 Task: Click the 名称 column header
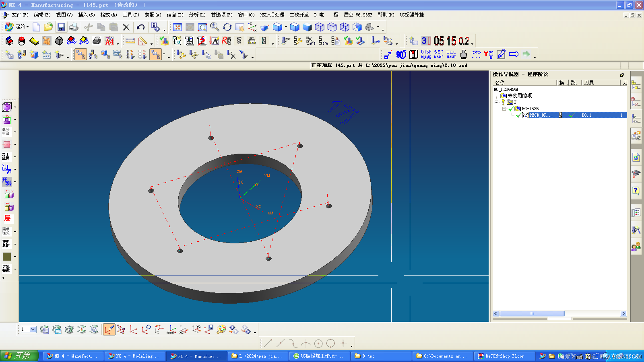(x=525, y=83)
